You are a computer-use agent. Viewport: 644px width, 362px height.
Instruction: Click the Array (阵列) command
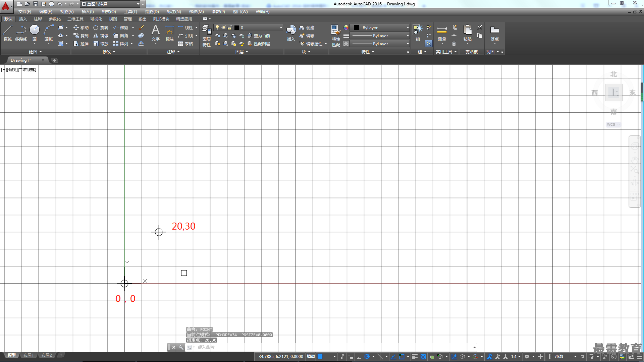coord(121,44)
